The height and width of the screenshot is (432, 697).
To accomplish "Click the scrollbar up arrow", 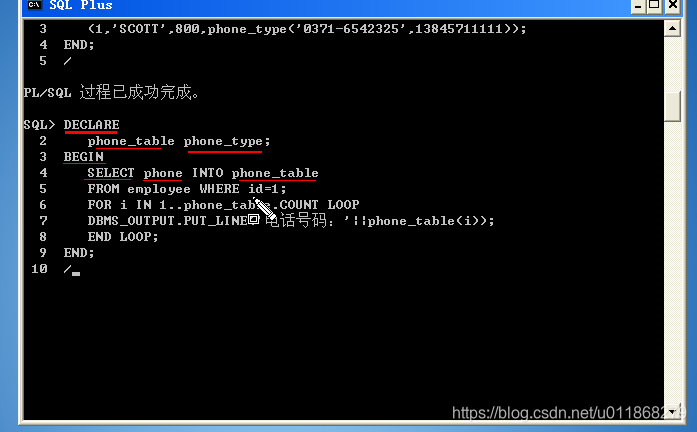I will click(x=673, y=29).
